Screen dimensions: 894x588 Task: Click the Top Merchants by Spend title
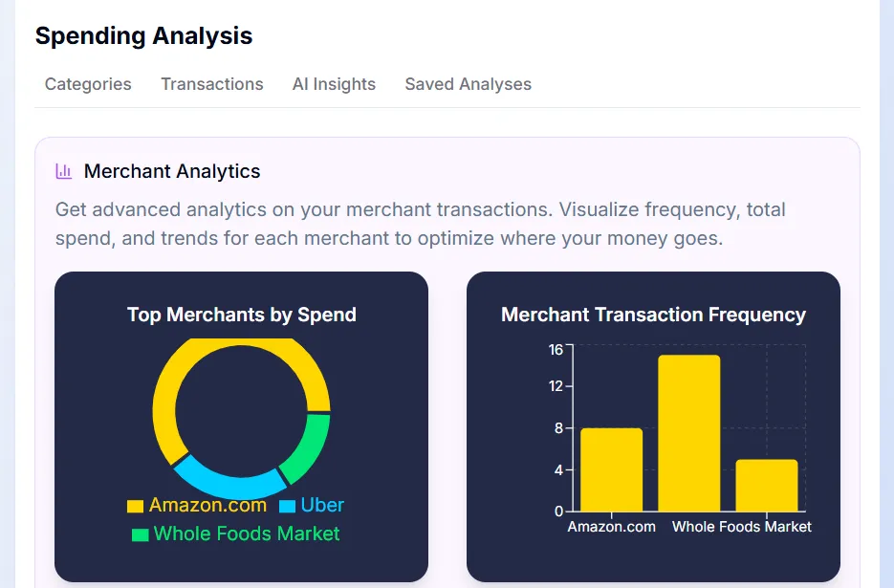241,314
